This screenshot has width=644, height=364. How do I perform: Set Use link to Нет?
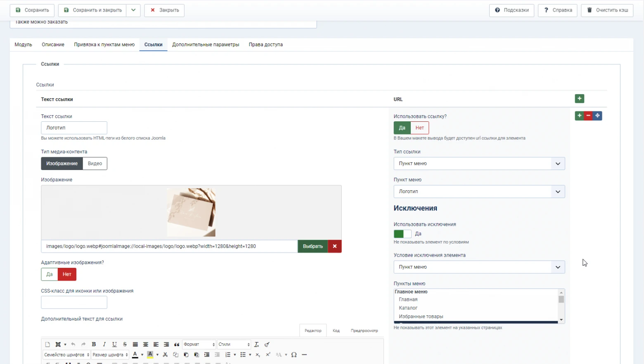[x=420, y=128]
